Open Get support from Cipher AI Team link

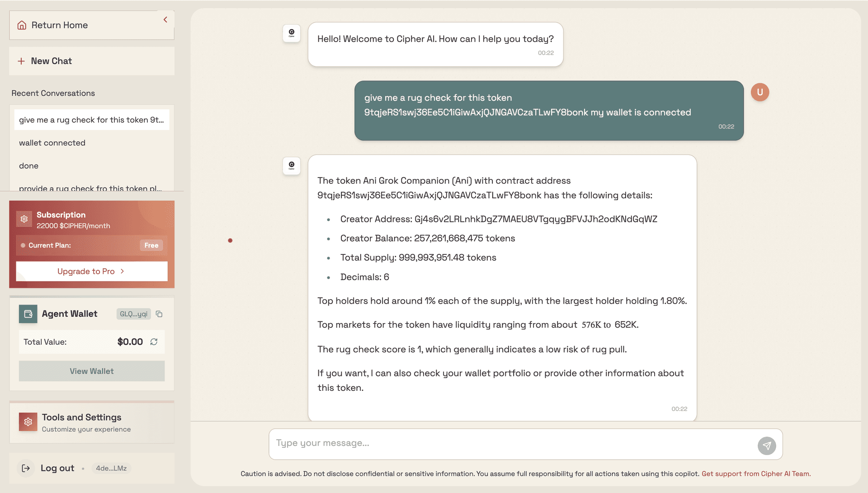coord(756,474)
